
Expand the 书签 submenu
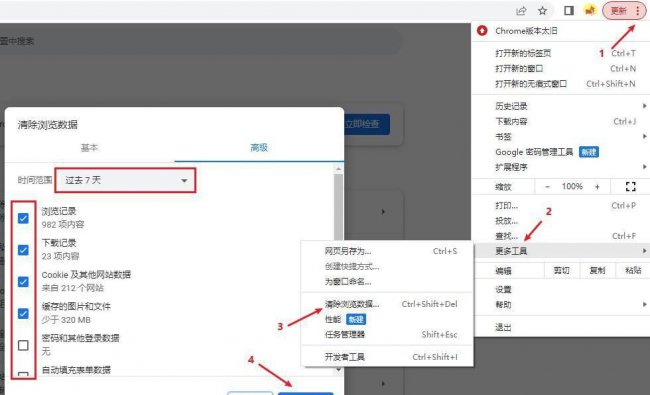[x=560, y=137]
